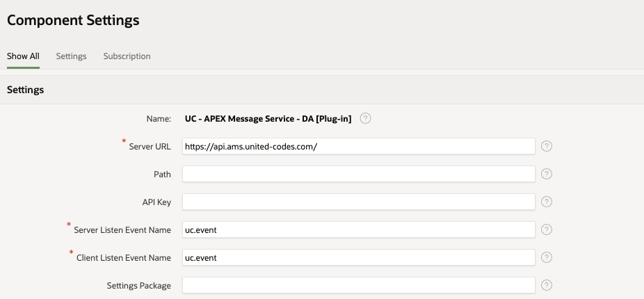644x299 pixels.
Task: View help for the API Key field
Action: coord(547,202)
